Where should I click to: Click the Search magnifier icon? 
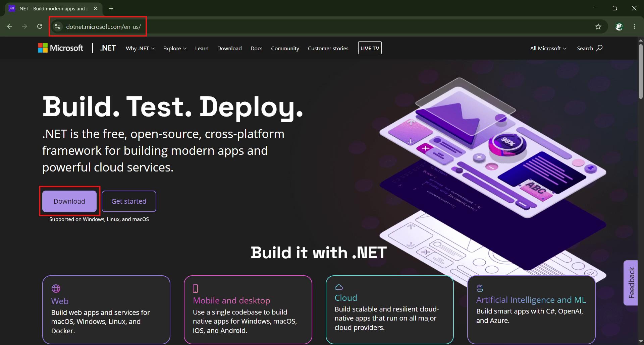599,48
